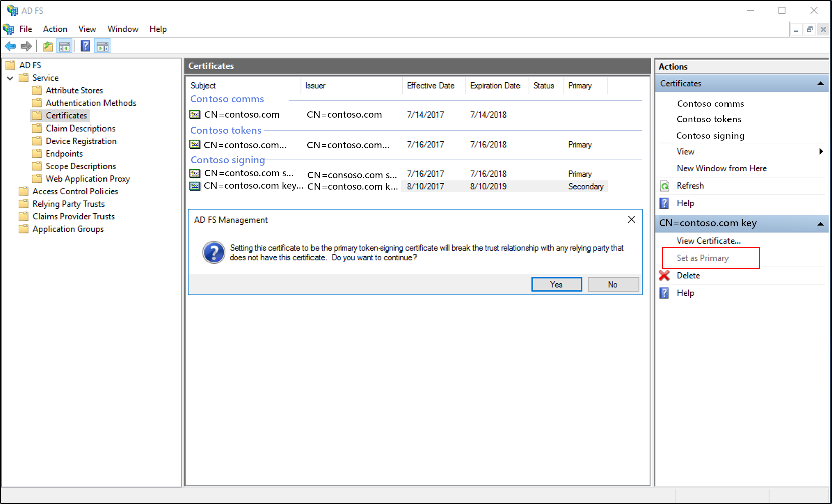
Task: Expand the View submenu arrow
Action: click(x=821, y=151)
